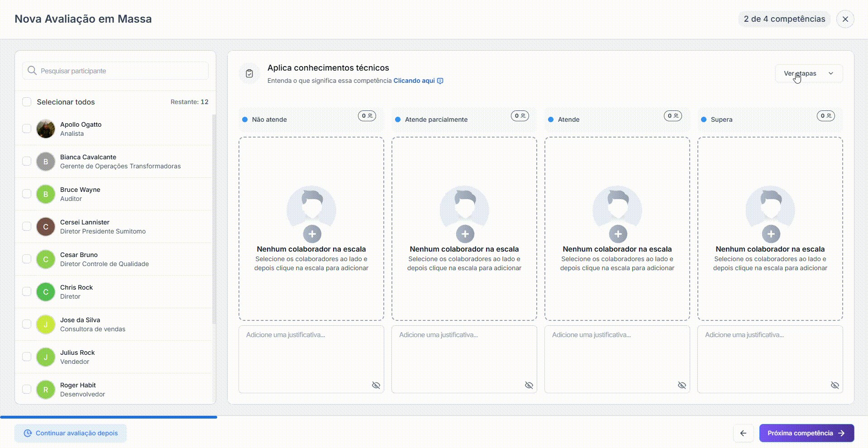Toggle justification visibility eye in Supera box
This screenshot has height=448, width=868.
coord(835,385)
